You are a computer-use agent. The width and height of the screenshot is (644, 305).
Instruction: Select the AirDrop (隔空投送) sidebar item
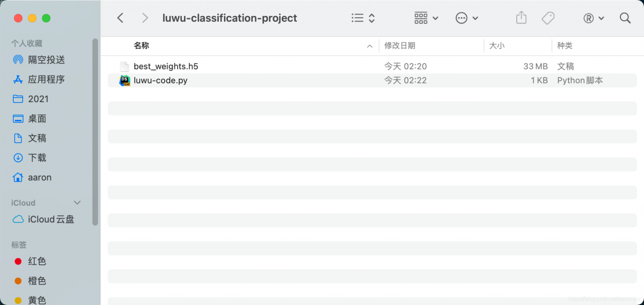tap(46, 60)
